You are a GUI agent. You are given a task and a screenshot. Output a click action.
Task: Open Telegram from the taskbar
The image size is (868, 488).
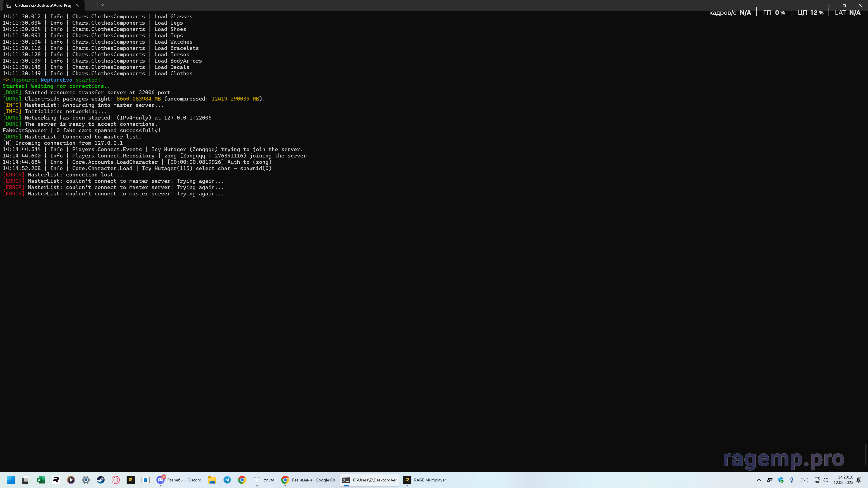tap(227, 480)
